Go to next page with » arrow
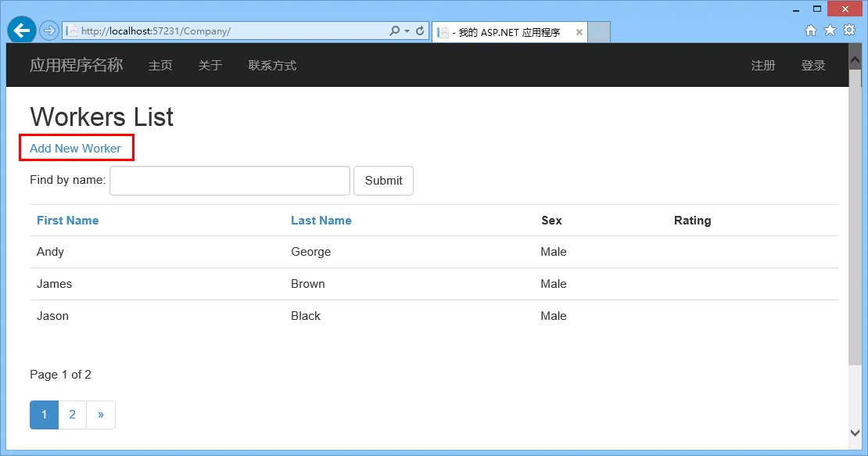Screen dimensions: 868x456 (x=101, y=415)
